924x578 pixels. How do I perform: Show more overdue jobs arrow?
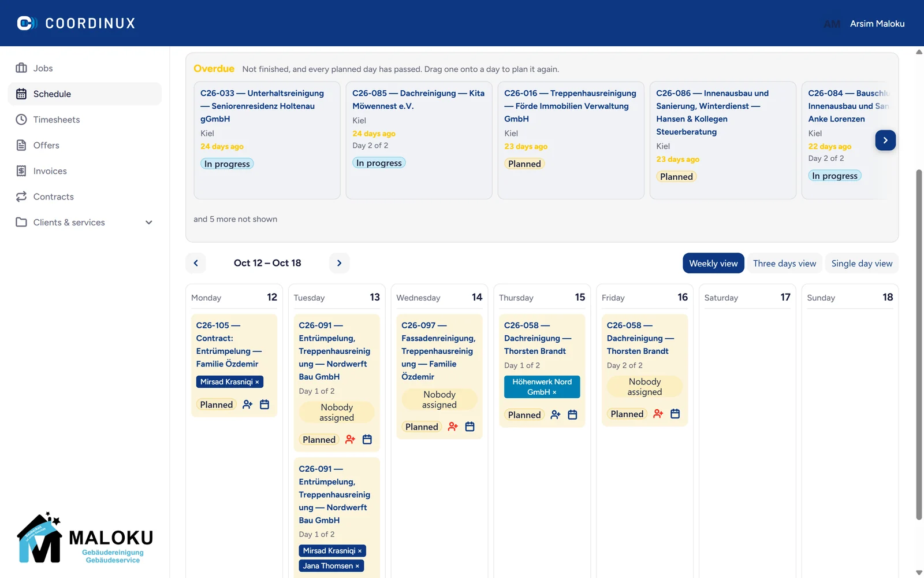click(885, 140)
